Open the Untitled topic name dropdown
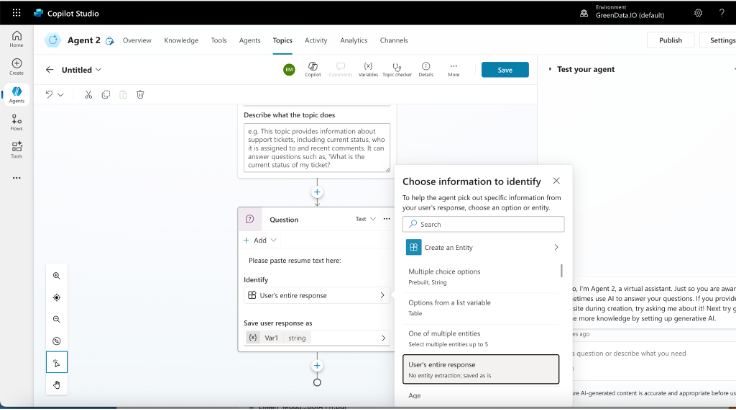Viewport: 736px width, 410px height. click(98, 70)
